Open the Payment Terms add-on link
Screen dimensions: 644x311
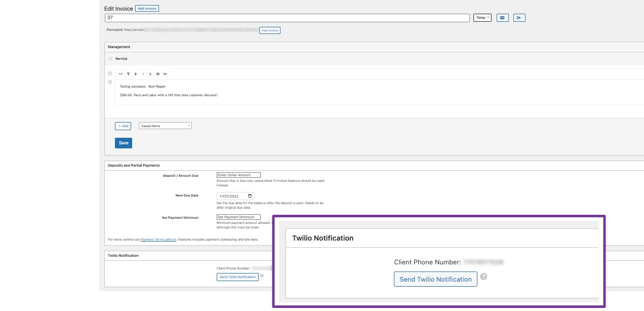tap(158, 239)
